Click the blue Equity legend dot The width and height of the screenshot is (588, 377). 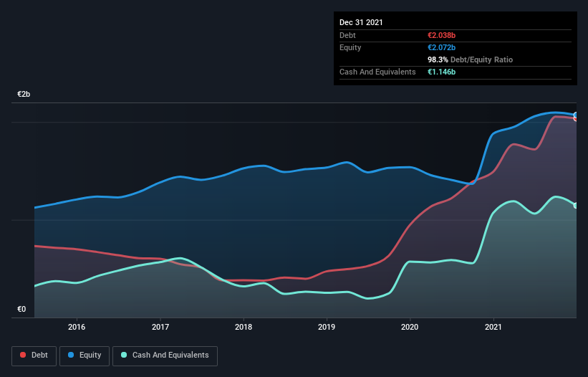point(71,355)
